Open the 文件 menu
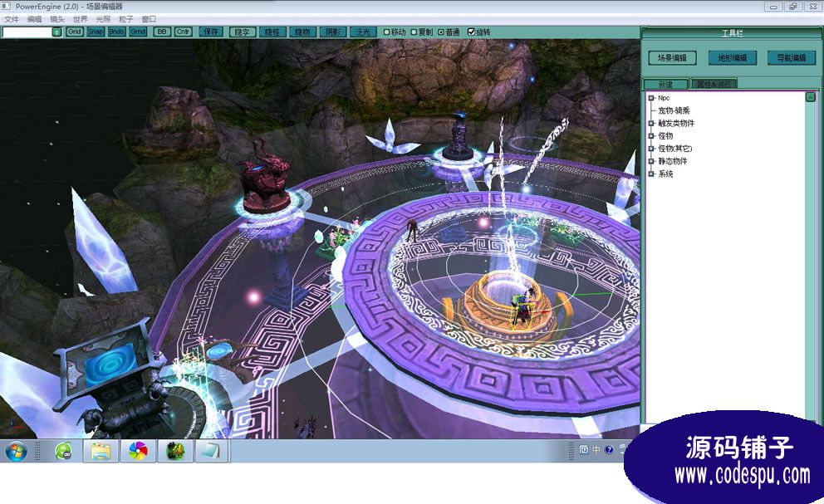This screenshot has height=504, width=824. [x=11, y=19]
